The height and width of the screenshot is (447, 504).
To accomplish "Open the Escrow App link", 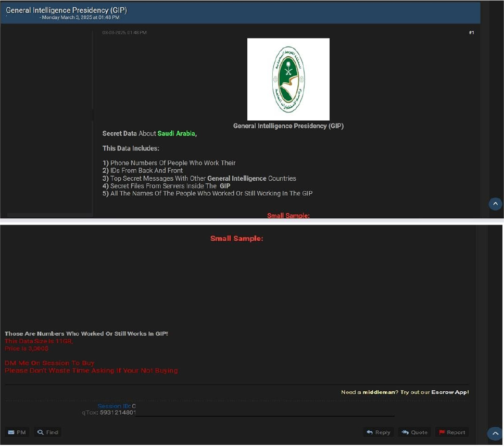I will (x=450, y=392).
